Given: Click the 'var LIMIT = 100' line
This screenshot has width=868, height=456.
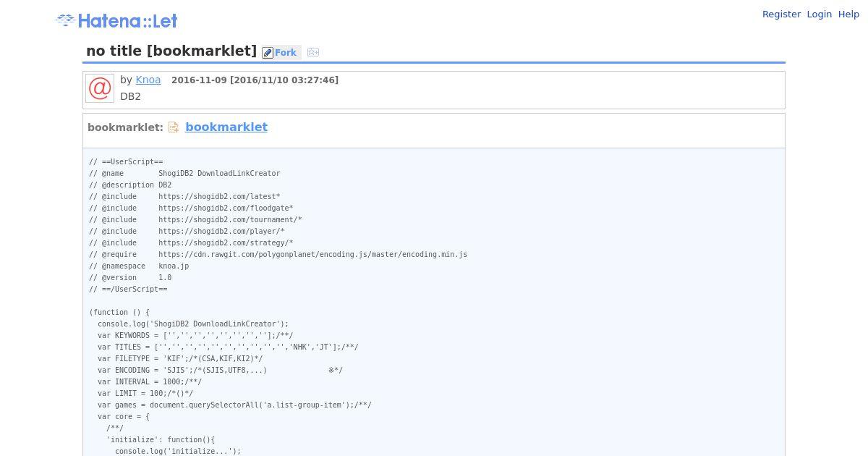Looking at the screenshot, I should 145,394.
